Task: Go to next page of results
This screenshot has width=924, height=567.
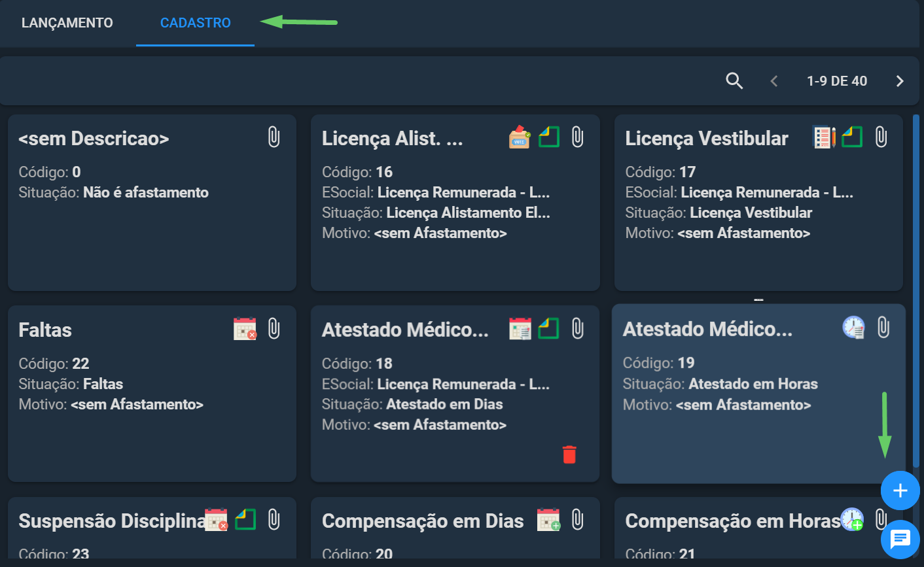Action: pyautogui.click(x=900, y=81)
